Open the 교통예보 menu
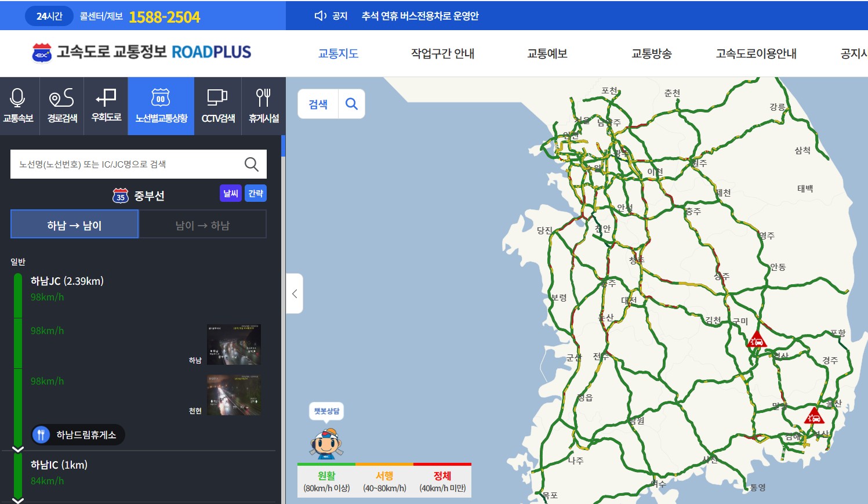 click(x=547, y=53)
